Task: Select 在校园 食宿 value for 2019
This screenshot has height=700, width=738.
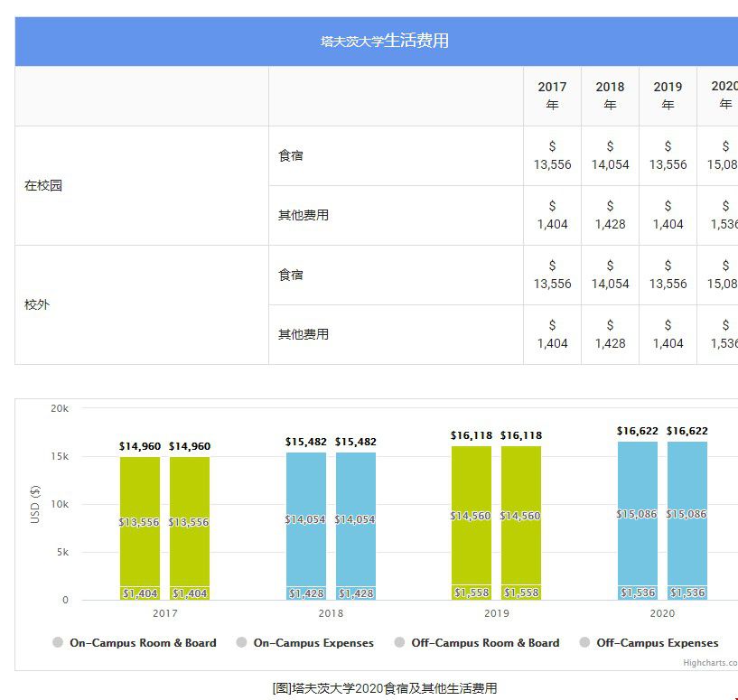Action: click(668, 155)
